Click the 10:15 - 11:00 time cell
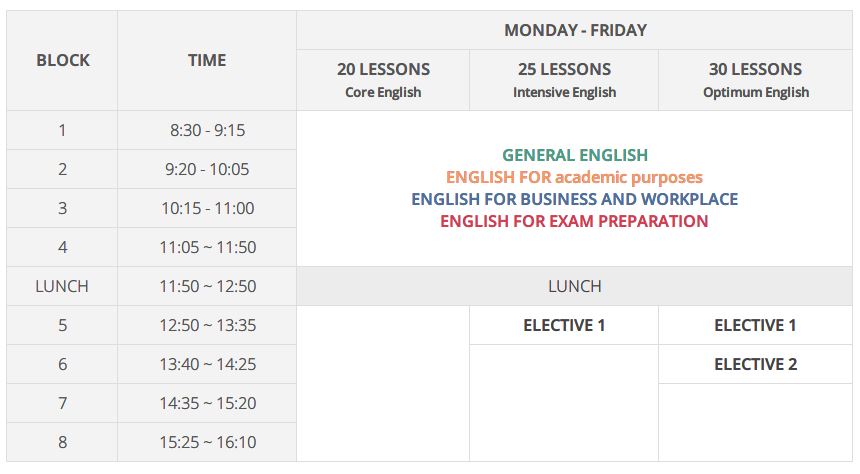 coord(207,208)
